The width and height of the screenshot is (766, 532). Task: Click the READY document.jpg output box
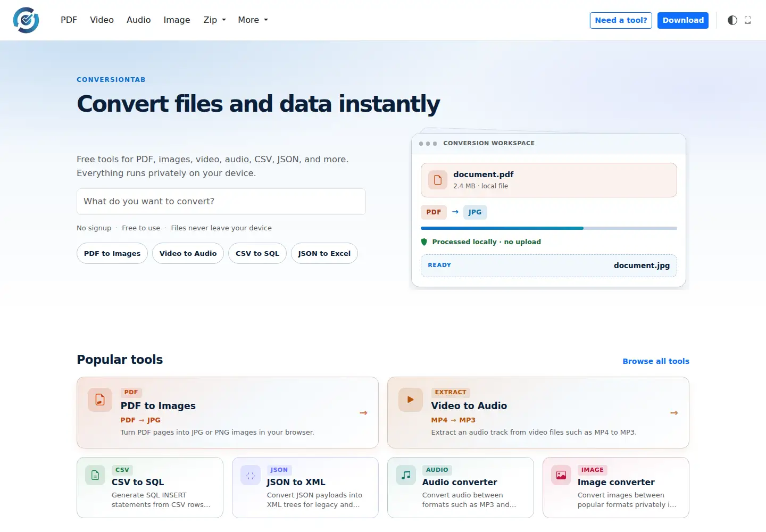click(x=549, y=265)
